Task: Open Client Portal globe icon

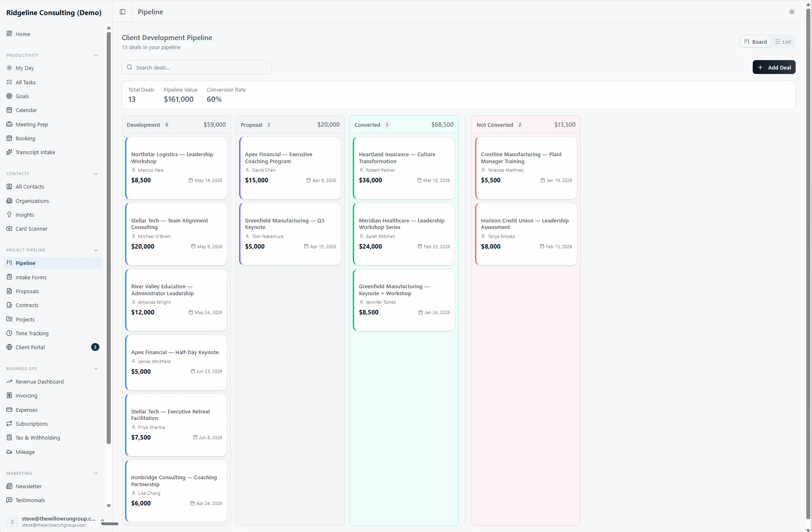Action: (x=9, y=347)
